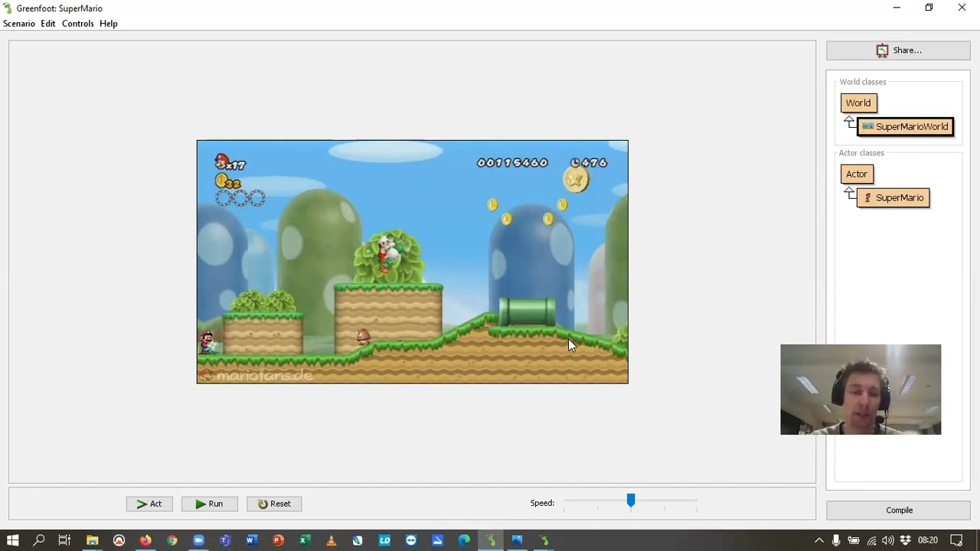Open Microsoft Edge from the taskbar

464,540
